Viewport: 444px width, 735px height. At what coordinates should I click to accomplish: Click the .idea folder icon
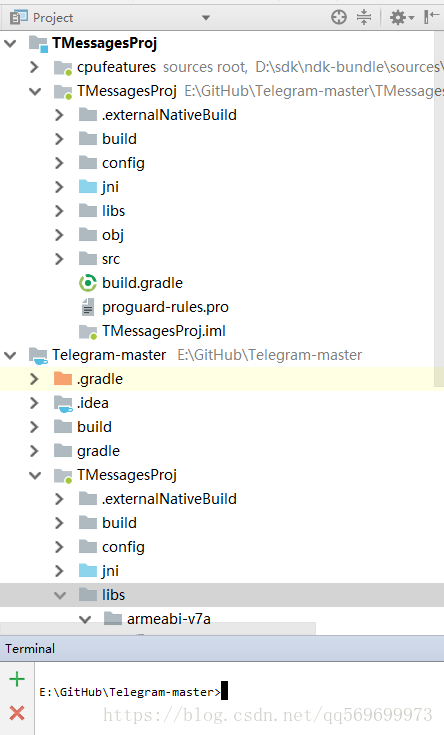pyautogui.click(x=63, y=403)
